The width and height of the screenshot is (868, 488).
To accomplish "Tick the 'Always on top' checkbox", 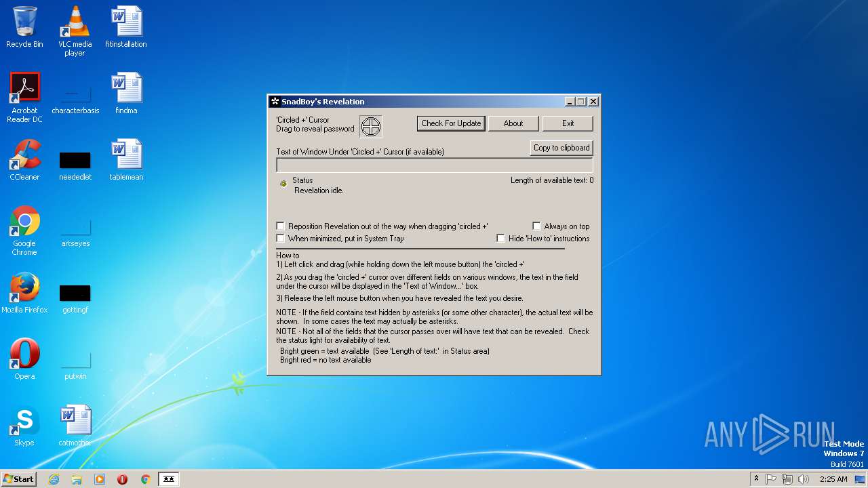I will (536, 226).
